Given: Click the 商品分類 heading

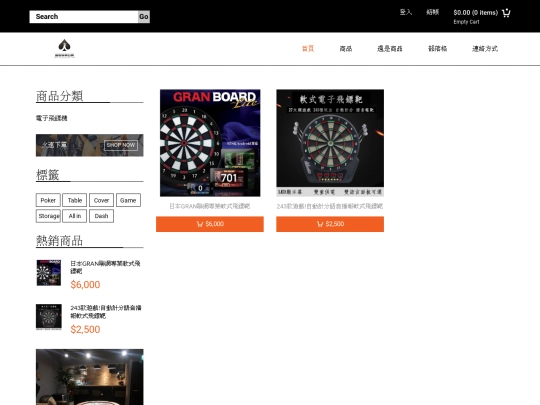Looking at the screenshot, I should click(x=60, y=96).
